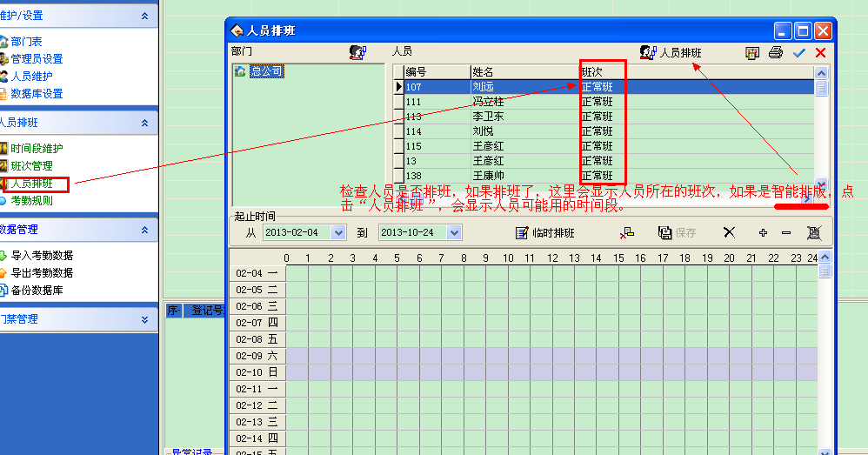This screenshot has width=868, height=455.
Task: Minimize the 人员排班 window
Action: click(x=783, y=30)
